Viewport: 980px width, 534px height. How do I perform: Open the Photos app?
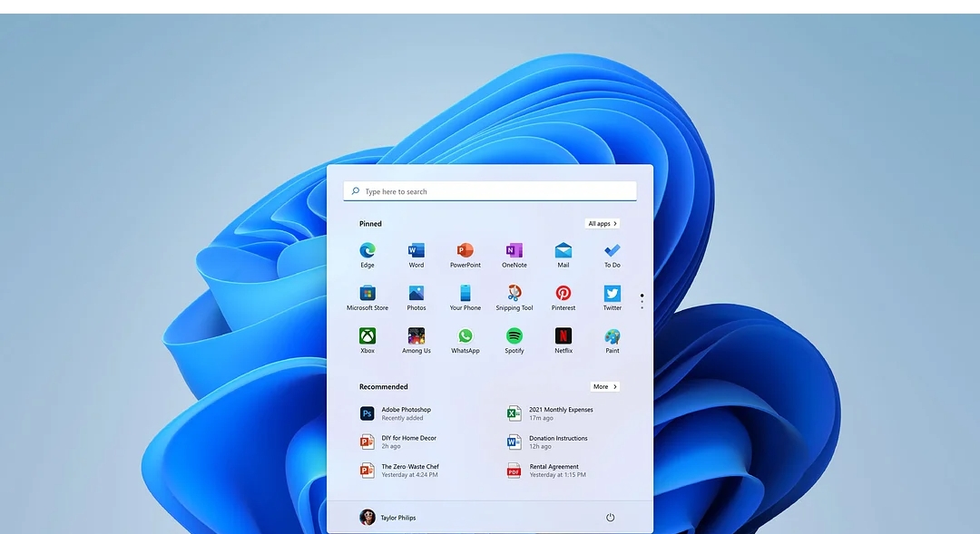(416, 293)
